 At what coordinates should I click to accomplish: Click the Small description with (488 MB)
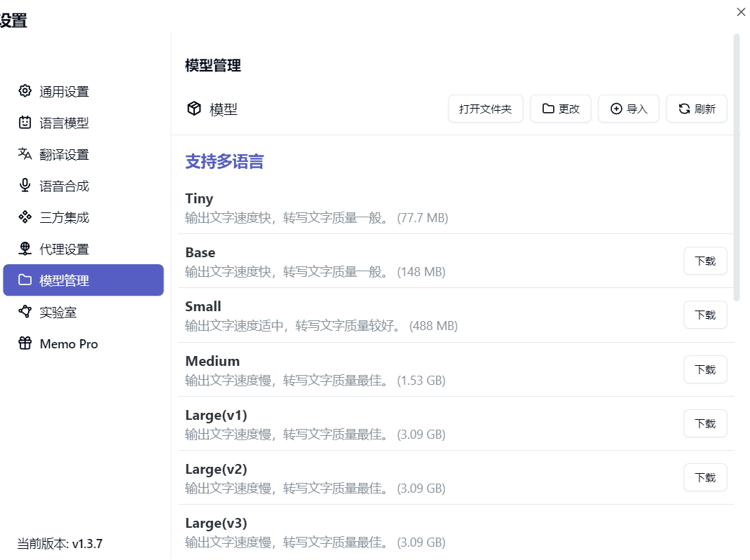pos(322,326)
